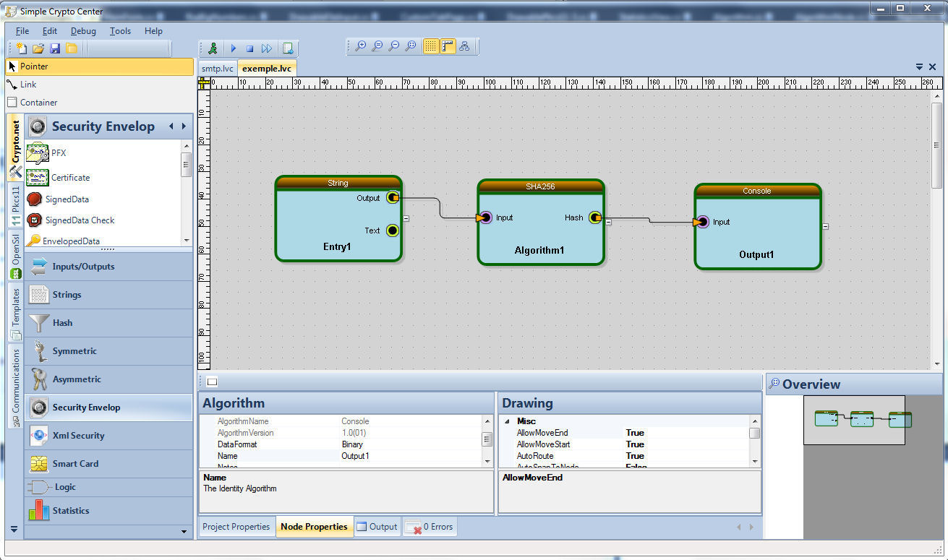Switch to the Crypto.net vertical tab
948x560 pixels.
(x=15, y=149)
